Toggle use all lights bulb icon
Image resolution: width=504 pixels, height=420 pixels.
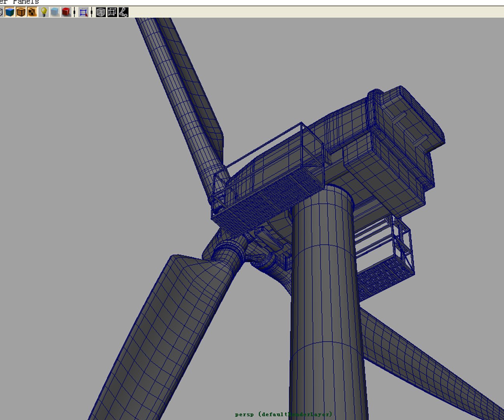point(44,12)
